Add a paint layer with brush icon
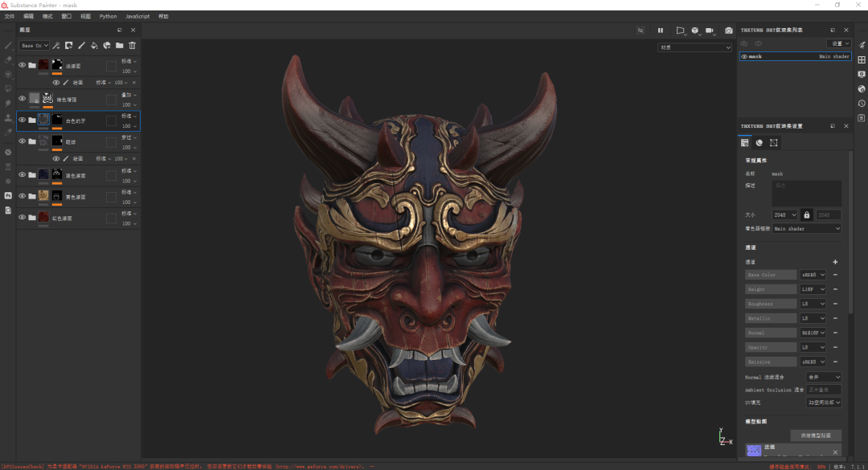The width and height of the screenshot is (868, 470). pos(81,46)
